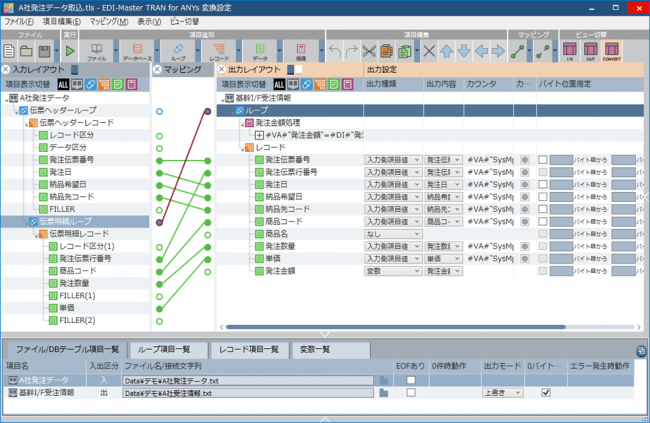650x423 pixels.
Task: Select the 発注金額処理 node in the output tree
Action: pyautogui.click(x=277, y=123)
